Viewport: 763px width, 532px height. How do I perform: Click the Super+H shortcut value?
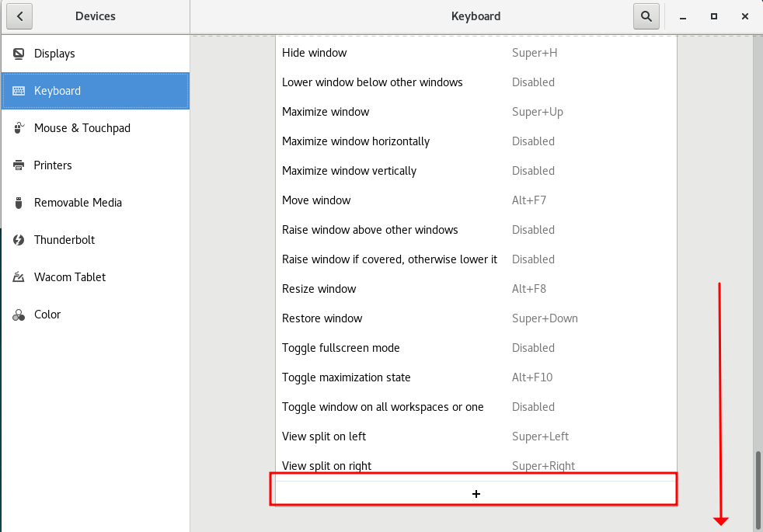pyautogui.click(x=535, y=53)
